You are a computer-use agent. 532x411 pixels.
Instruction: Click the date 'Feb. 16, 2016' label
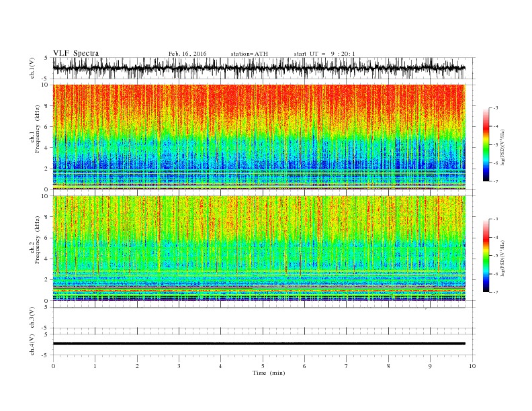click(187, 54)
